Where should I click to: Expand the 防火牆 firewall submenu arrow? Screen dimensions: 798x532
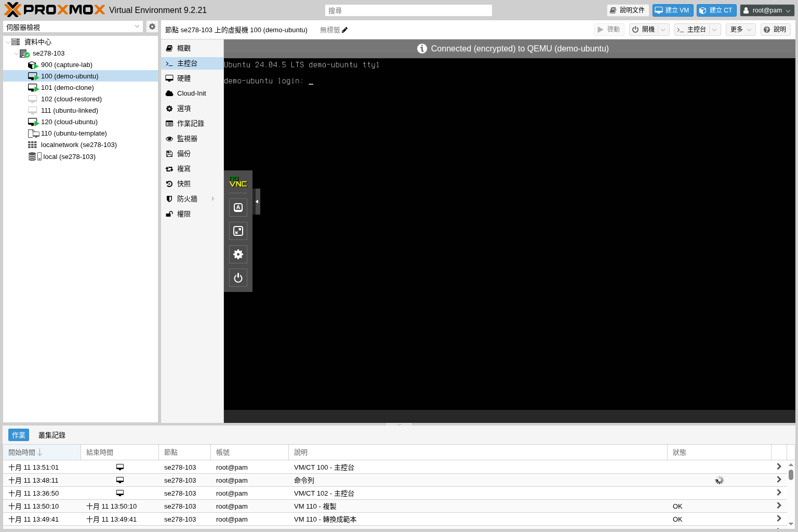coord(213,199)
